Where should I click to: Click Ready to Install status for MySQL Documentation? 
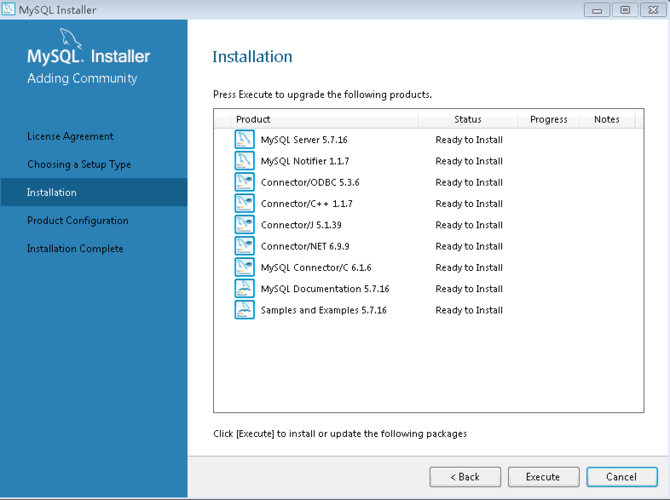click(x=469, y=289)
